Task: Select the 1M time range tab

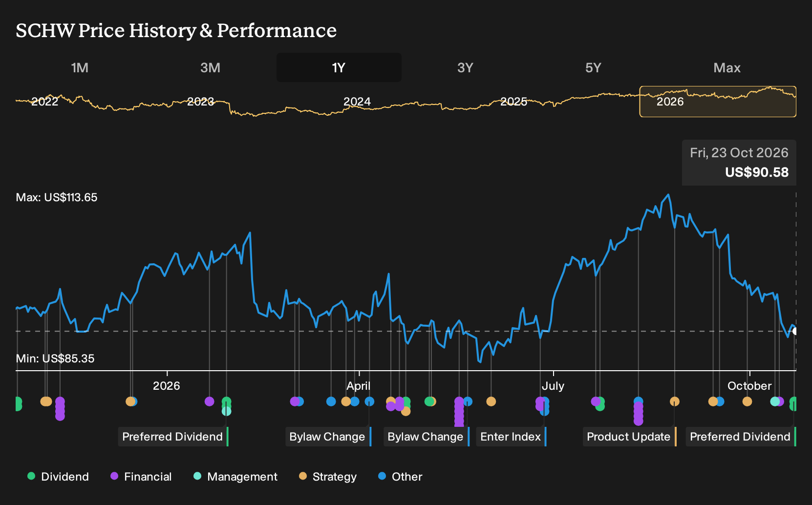Action: click(x=80, y=67)
